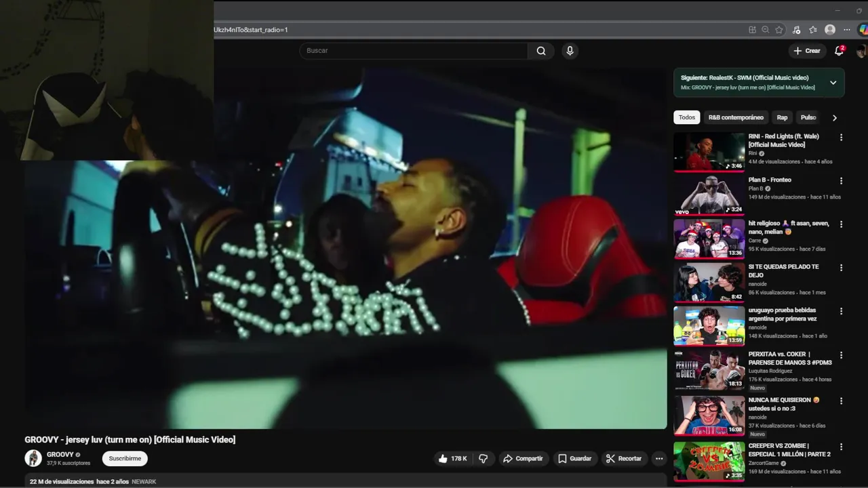Viewport: 868px width, 488px height.
Task: Open PERXITAA vs. COKER thumbnail
Action: (709, 369)
